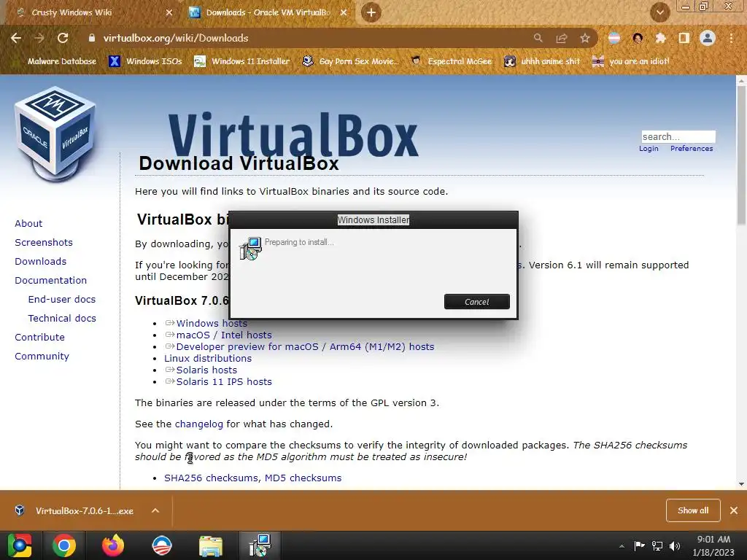Viewport: 747px width, 560px height.
Task: Open the volume speaker tray icon
Action: point(675,545)
